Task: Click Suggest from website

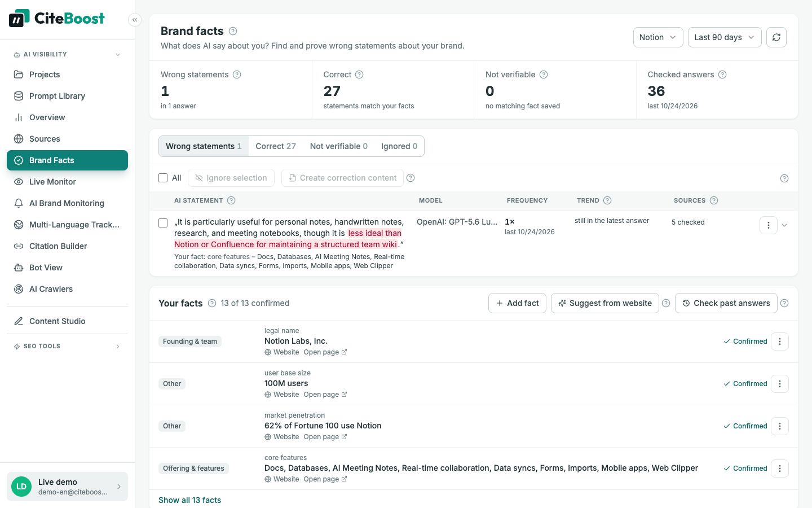Action: [605, 303]
